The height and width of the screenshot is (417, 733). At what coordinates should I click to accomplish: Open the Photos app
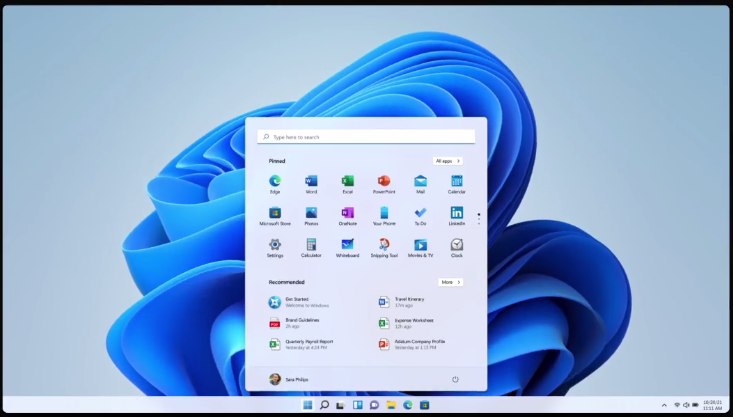coord(311,216)
